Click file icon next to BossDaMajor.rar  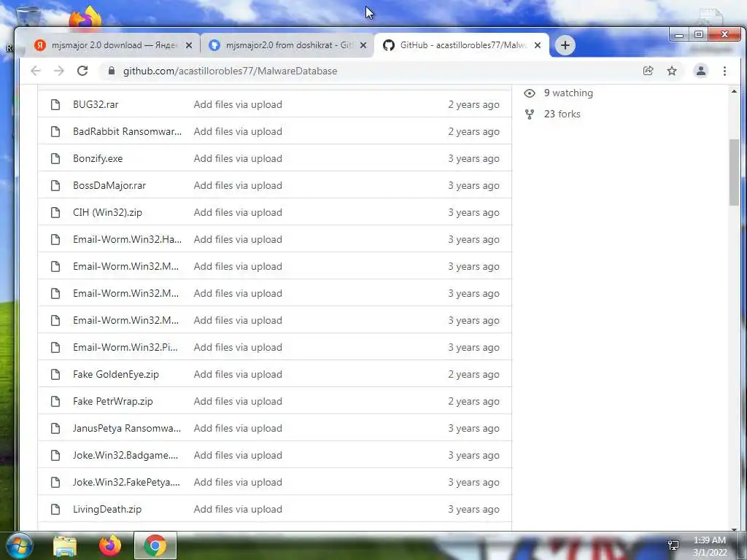[x=55, y=185]
